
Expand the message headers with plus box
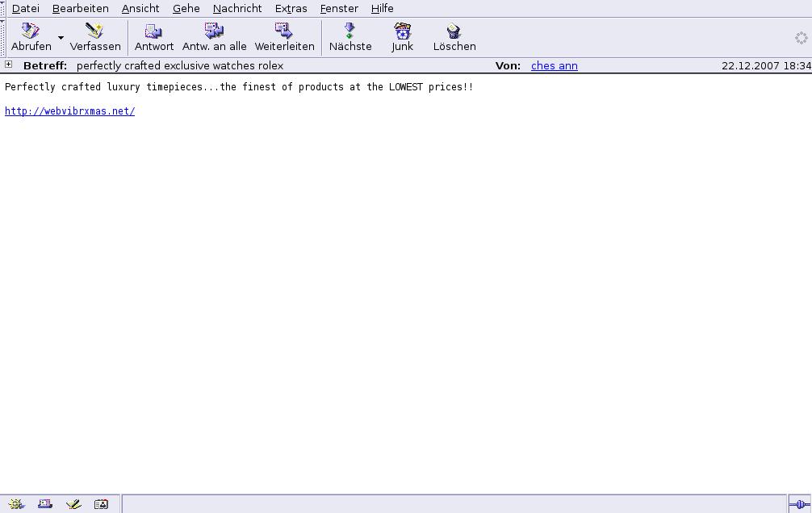pyautogui.click(x=8, y=65)
